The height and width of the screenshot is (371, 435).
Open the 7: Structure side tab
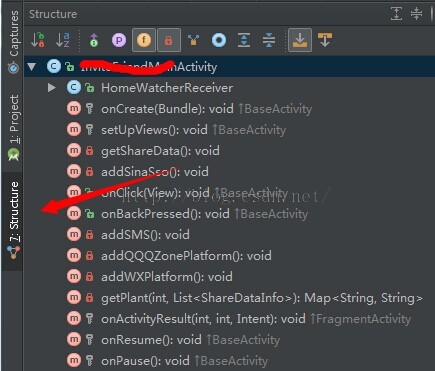coord(13,221)
